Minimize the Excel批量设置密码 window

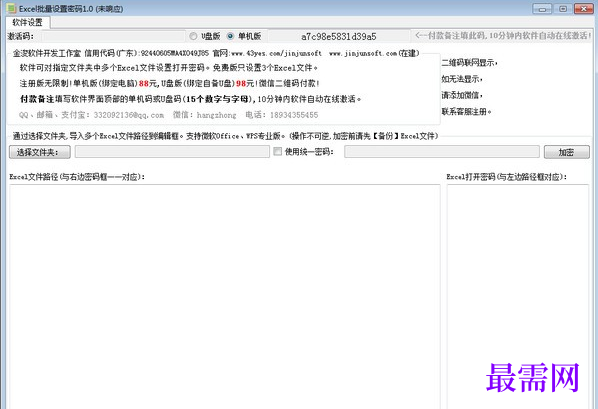coord(542,8)
